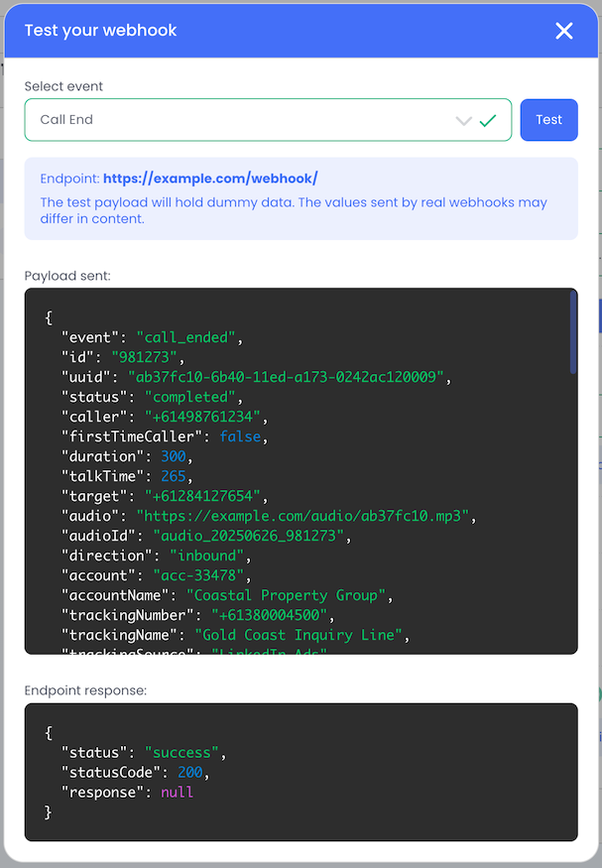Select the Call End event field

tap(268, 120)
